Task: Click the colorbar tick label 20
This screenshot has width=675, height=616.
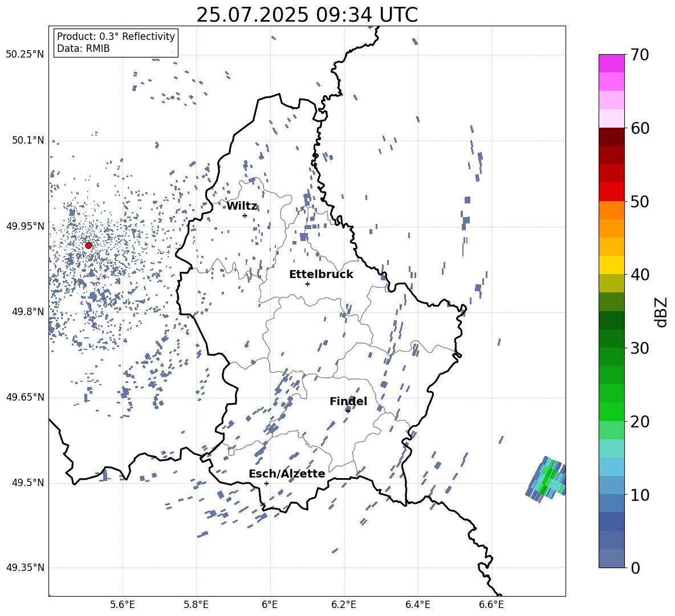Action: coord(640,422)
